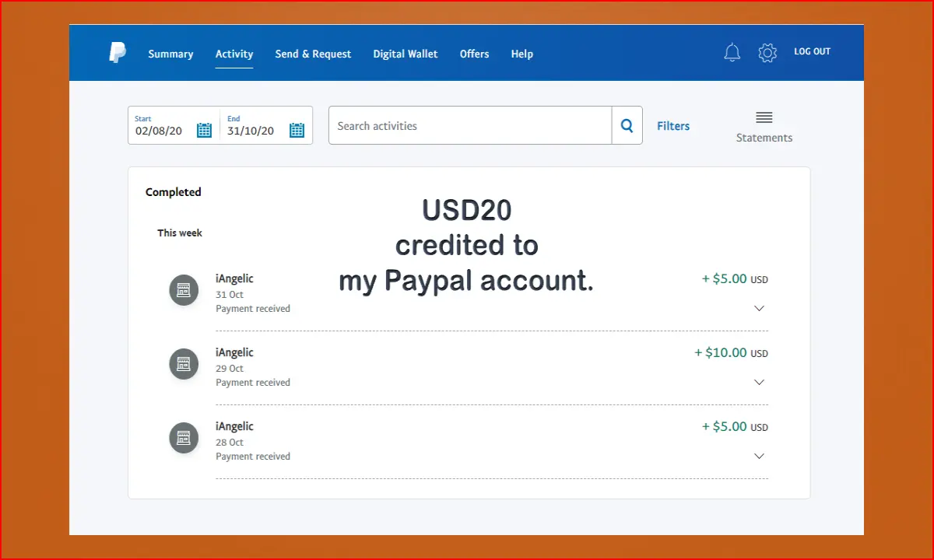934x560 pixels.
Task: Click the Start date 02/08/20 field
Action: (x=174, y=125)
